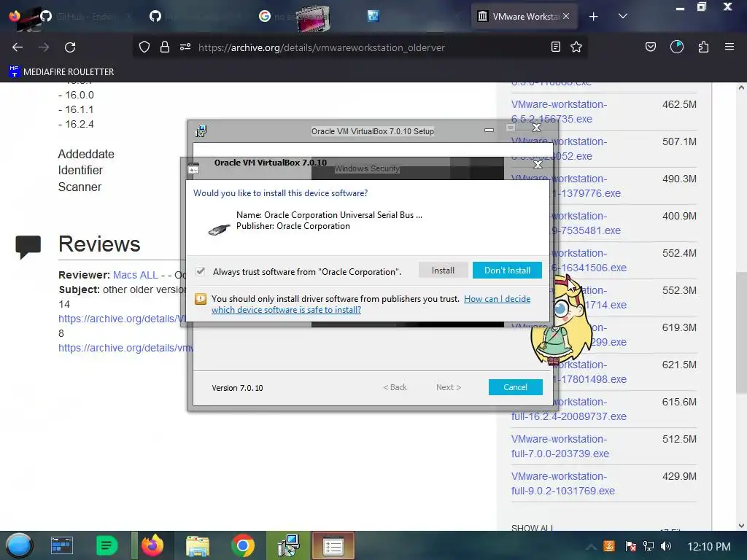The height and width of the screenshot is (560, 747).
Task: Toggle Always trust software from Oracle Corporation checkbox
Action: click(x=201, y=271)
